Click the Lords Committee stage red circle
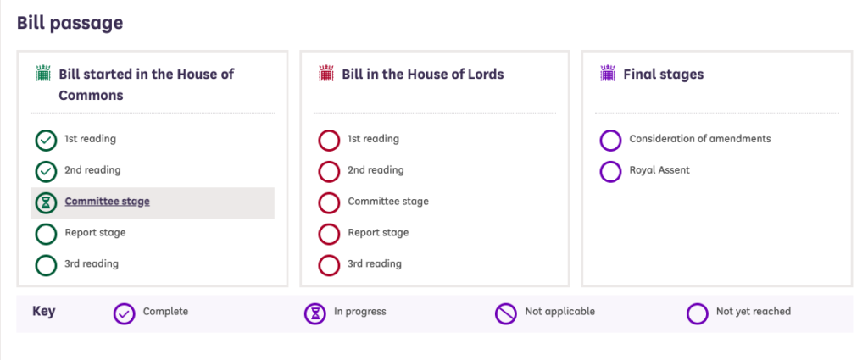 pos(328,202)
